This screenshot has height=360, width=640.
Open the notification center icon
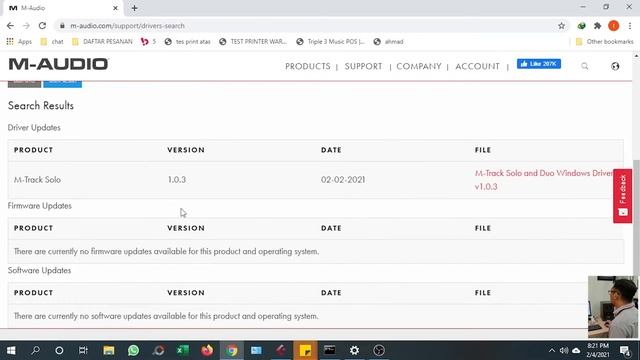(624, 350)
